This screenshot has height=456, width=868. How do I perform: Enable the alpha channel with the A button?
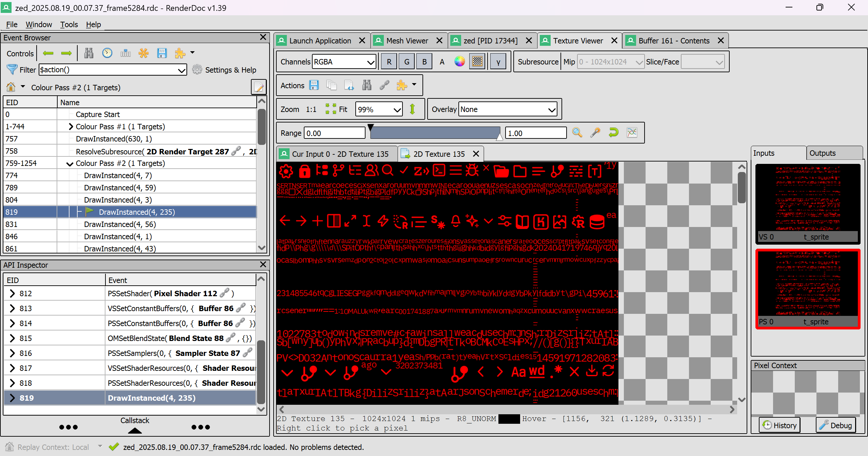coord(442,61)
